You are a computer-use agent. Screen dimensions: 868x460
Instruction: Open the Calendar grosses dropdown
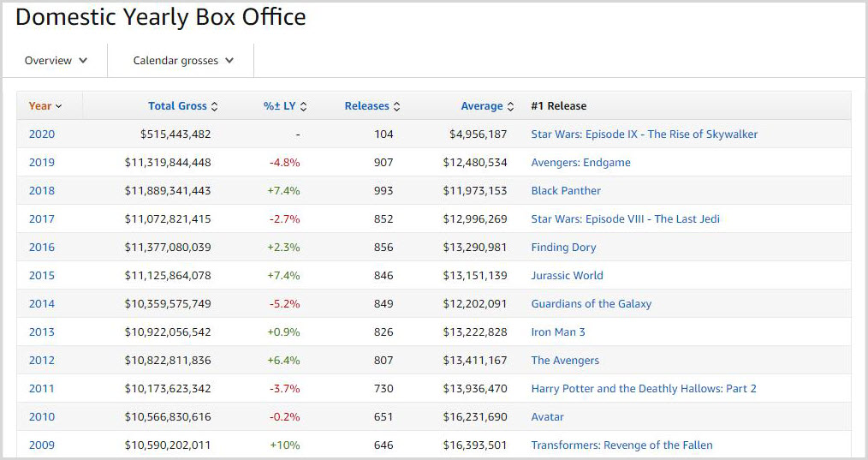click(x=183, y=61)
